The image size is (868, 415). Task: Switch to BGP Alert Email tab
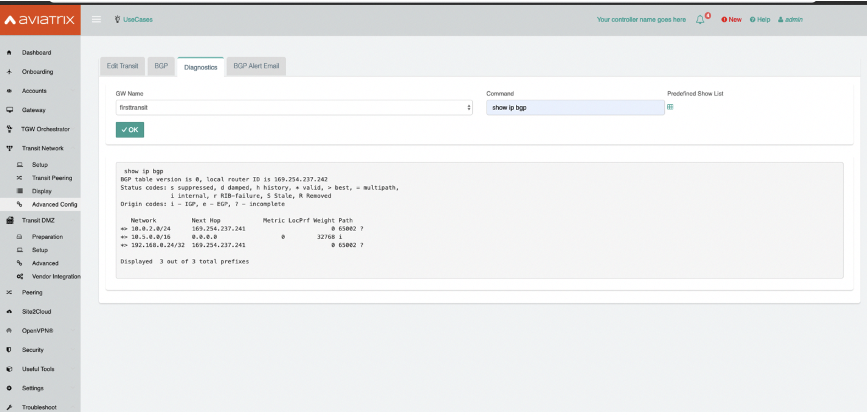pyautogui.click(x=256, y=66)
